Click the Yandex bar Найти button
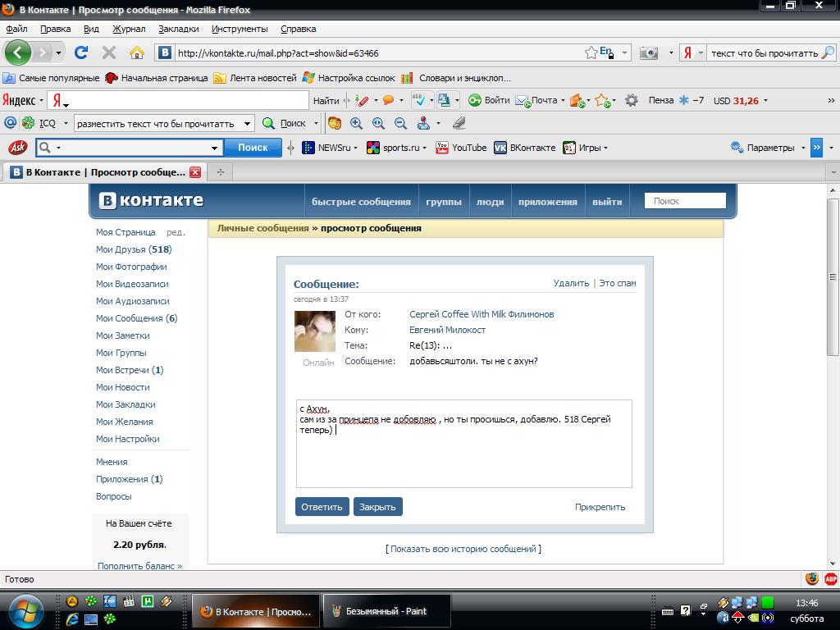 [326, 101]
